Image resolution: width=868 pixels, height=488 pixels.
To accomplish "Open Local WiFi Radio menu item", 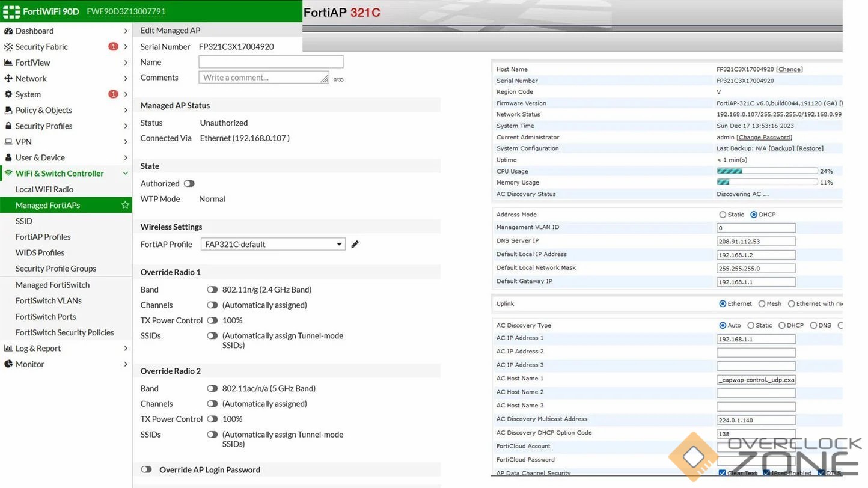I will 44,189.
